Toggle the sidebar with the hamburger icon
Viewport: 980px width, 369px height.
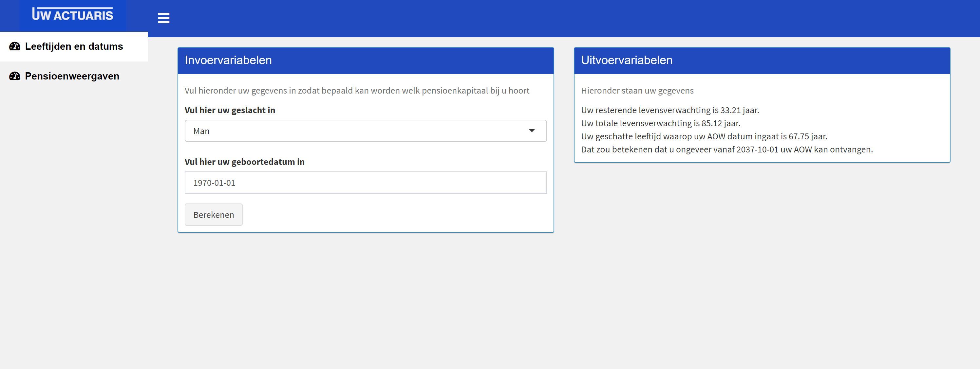pos(163,18)
